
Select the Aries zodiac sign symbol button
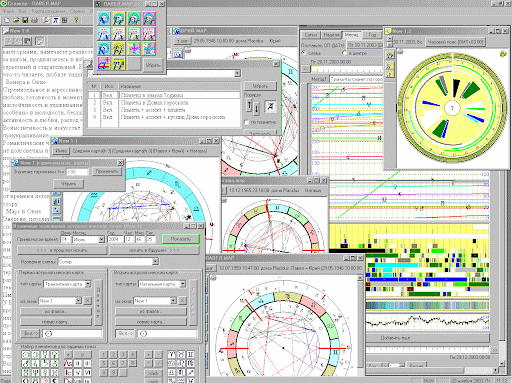pyautogui.click(x=172, y=354)
